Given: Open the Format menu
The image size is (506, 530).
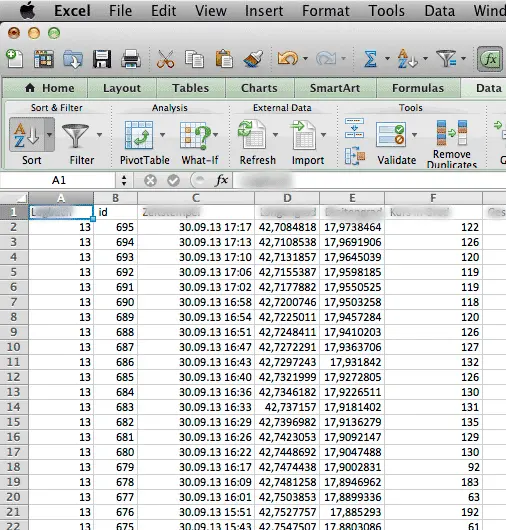Looking at the screenshot, I should (x=326, y=11).
